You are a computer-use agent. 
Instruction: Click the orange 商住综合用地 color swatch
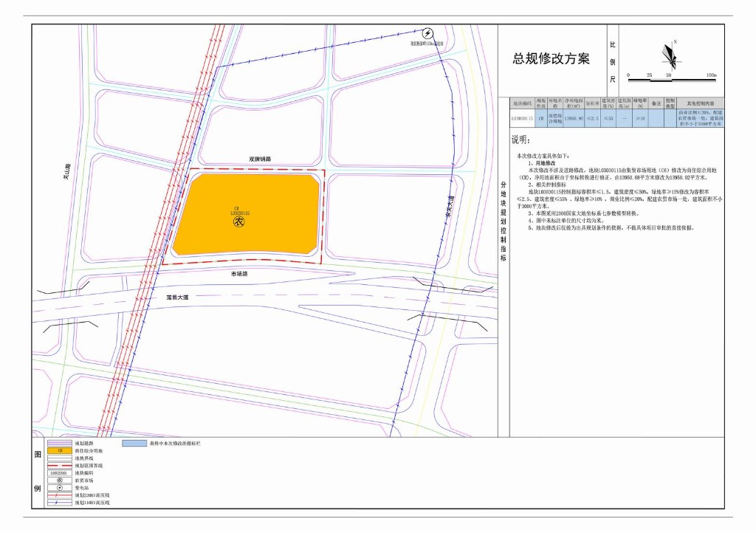pos(59,450)
